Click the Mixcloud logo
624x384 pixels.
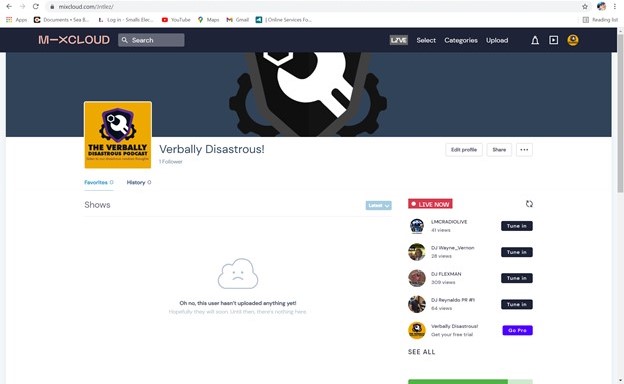pos(74,40)
